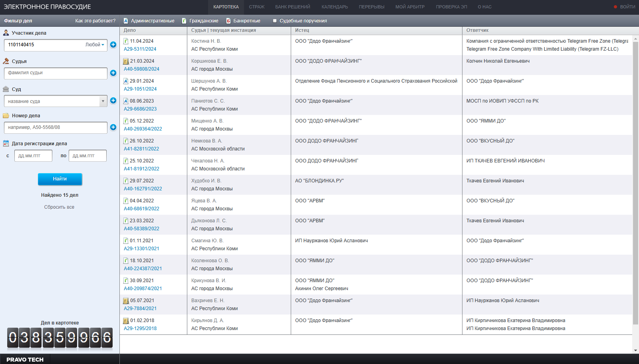The width and height of the screenshot is (639, 364).
Task: Click the PRAVO TECH footer logo
Action: tap(25, 359)
